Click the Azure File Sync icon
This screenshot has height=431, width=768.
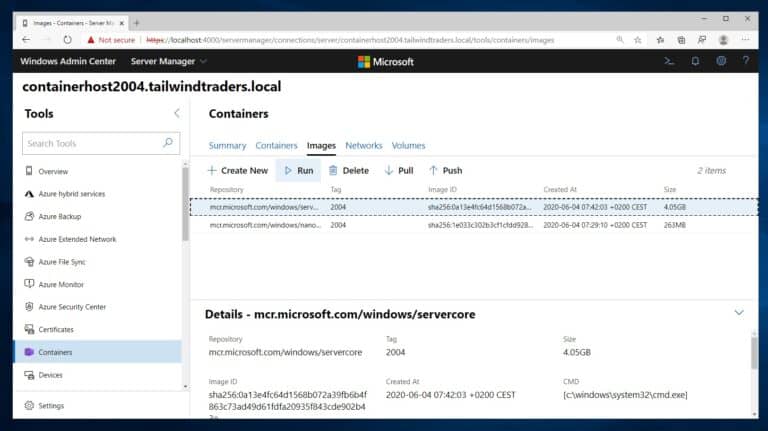29,262
